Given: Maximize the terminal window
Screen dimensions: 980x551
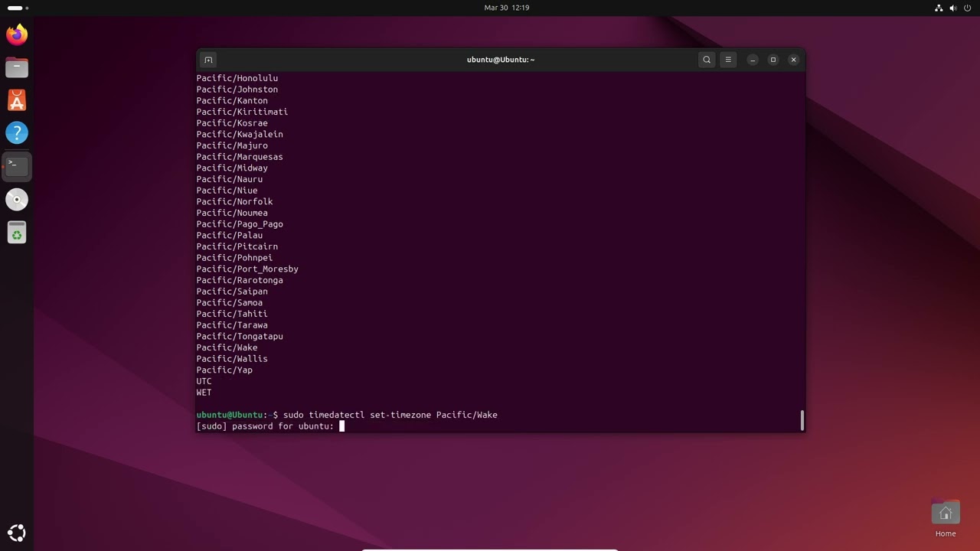Looking at the screenshot, I should pos(773,60).
